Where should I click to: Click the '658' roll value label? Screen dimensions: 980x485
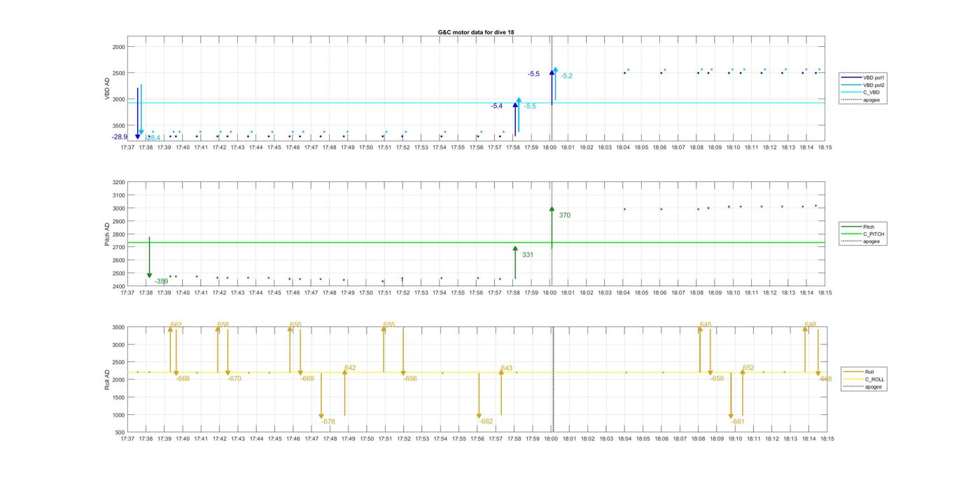[x=223, y=325]
